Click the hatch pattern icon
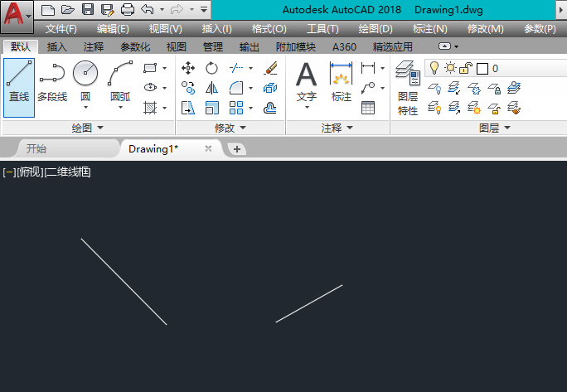Image resolution: width=567 pixels, height=392 pixels. tap(150, 108)
